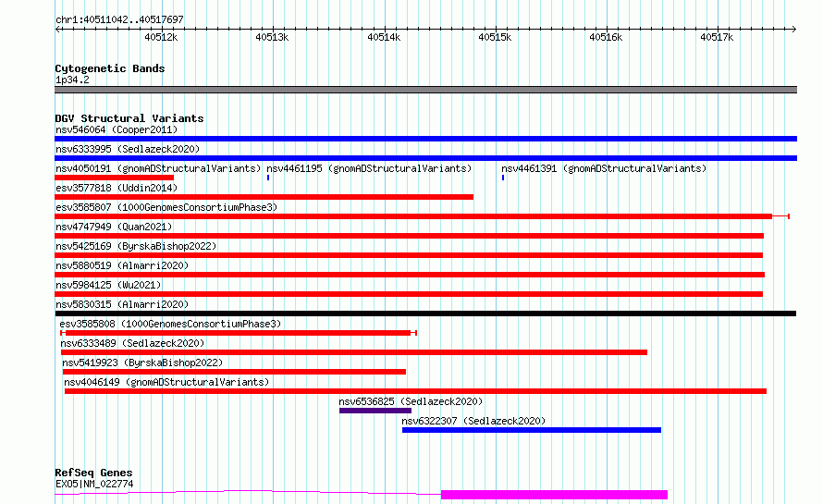
Task: Select the tiny blue nsv4461195 marker
Action: pos(268,178)
